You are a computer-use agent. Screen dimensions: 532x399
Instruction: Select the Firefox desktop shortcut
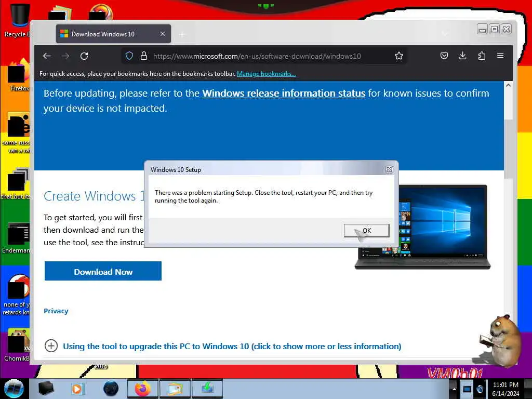coord(19,75)
